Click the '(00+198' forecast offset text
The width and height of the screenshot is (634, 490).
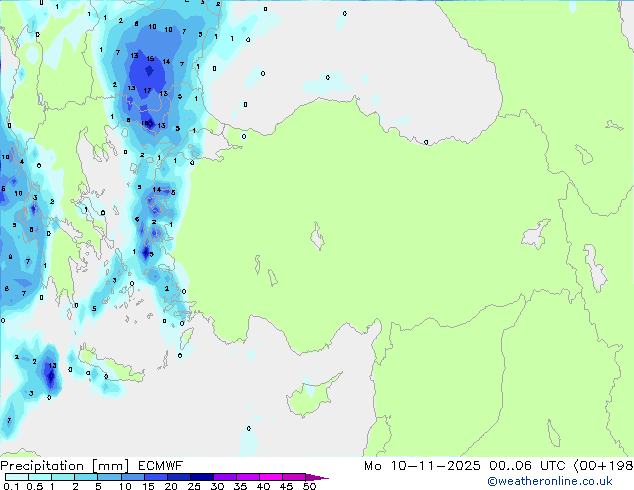pos(603,466)
